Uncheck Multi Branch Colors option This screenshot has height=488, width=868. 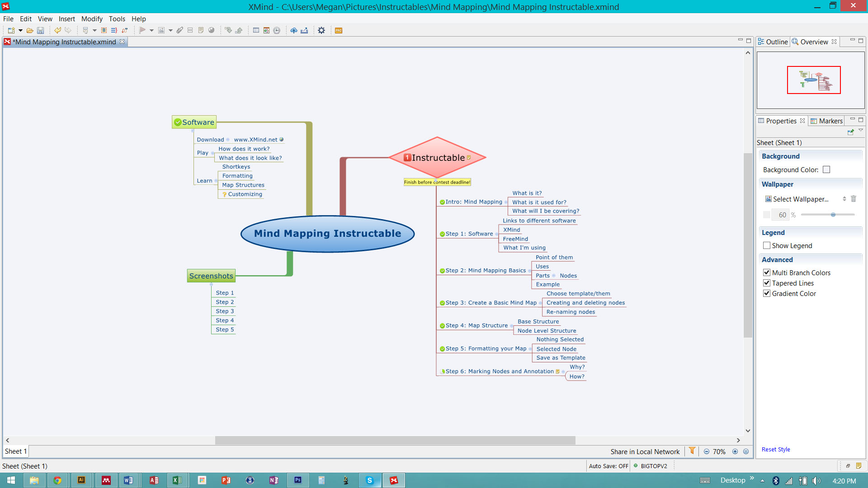(x=767, y=272)
